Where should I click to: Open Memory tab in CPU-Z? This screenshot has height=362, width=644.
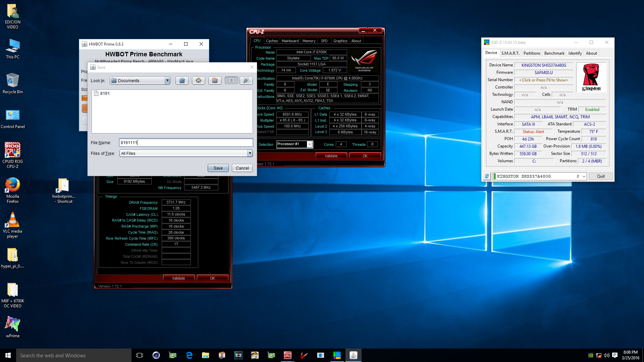point(309,41)
